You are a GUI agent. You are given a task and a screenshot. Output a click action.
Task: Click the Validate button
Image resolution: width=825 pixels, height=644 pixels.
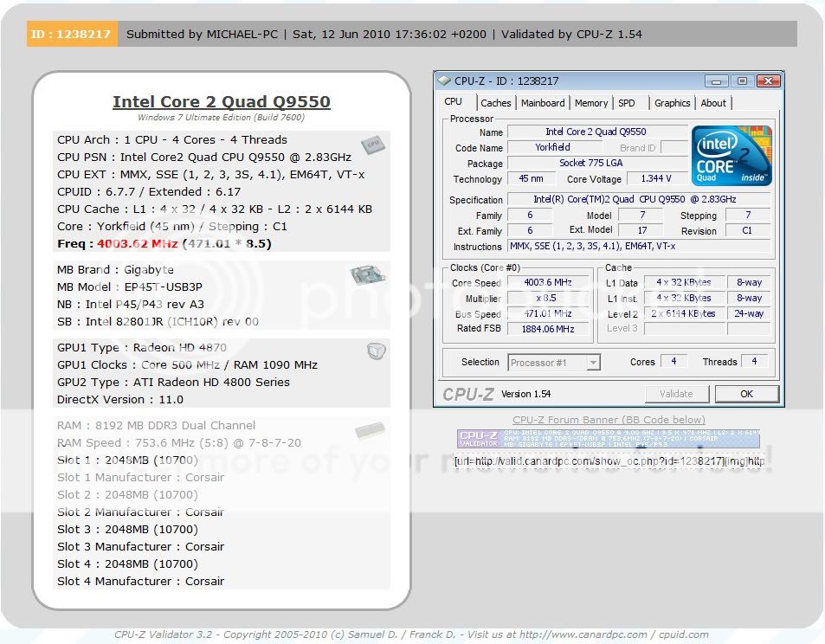pos(676,393)
